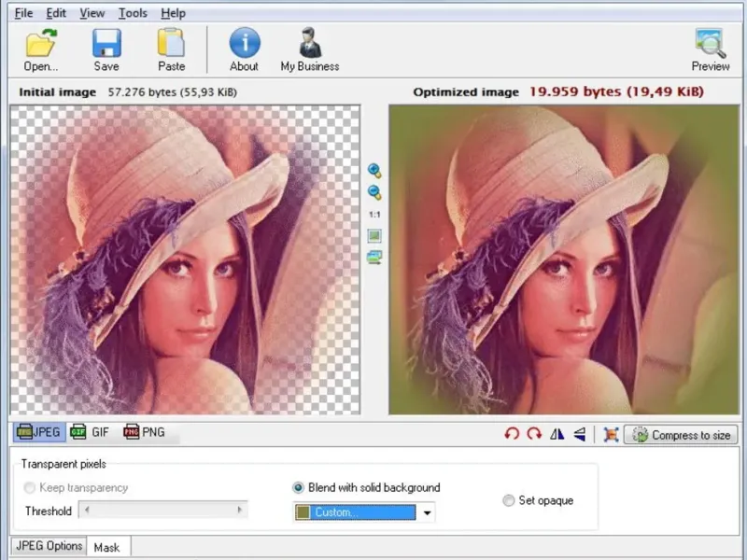The image size is (747, 560).
Task: Open the File menu
Action: coord(24,13)
